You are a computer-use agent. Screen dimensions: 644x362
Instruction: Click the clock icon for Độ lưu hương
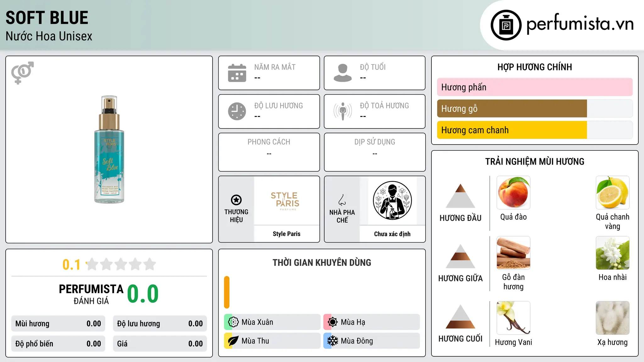tap(237, 111)
